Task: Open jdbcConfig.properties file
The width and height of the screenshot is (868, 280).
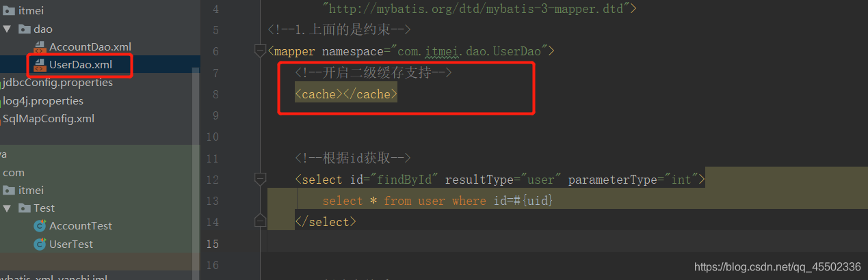Action: (58, 83)
